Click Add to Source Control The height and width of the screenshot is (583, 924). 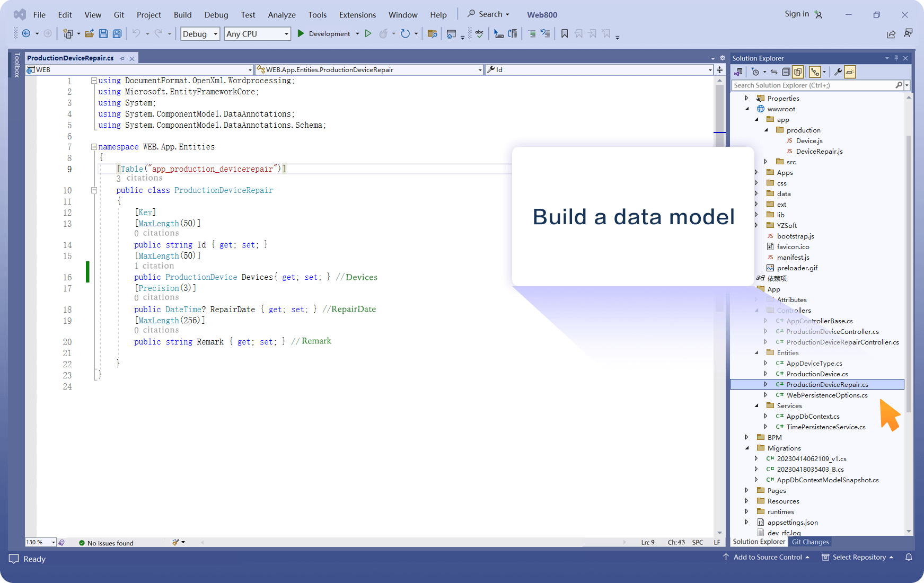[768, 557]
